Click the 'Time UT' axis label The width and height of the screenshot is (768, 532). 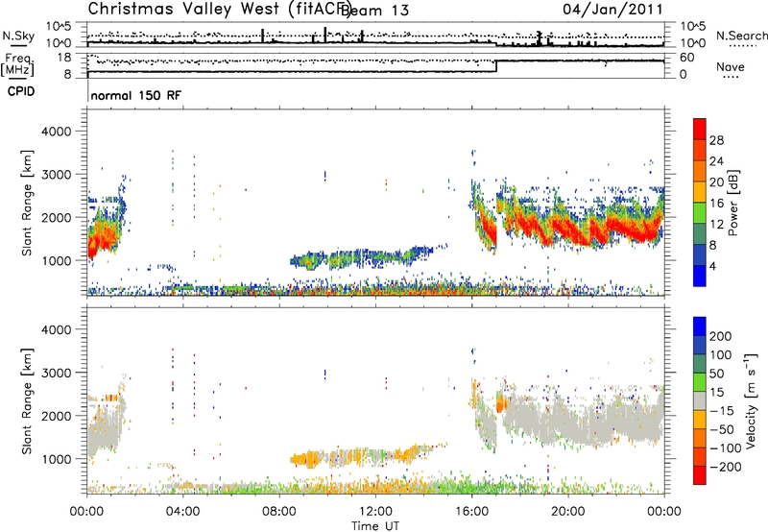point(375,525)
